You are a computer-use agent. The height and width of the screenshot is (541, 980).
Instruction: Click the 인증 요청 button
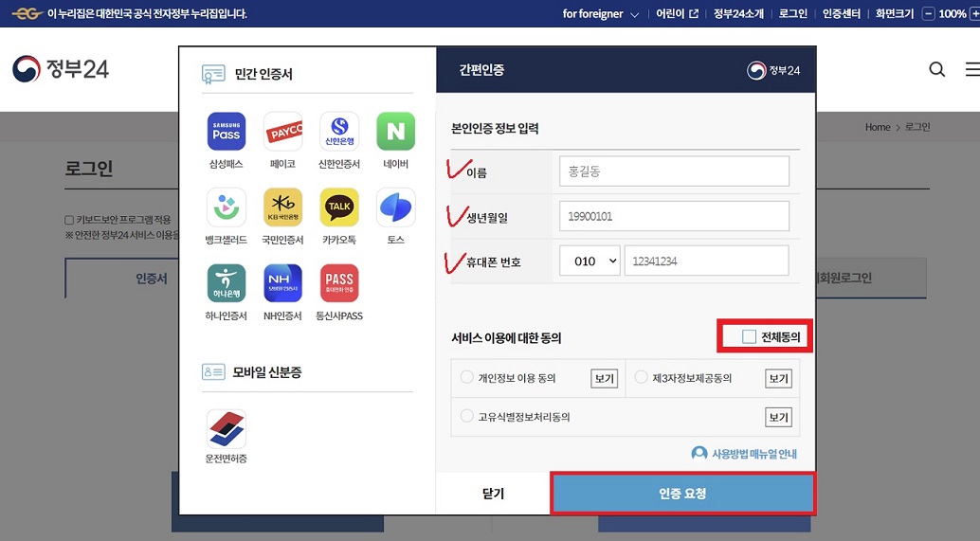point(683,494)
